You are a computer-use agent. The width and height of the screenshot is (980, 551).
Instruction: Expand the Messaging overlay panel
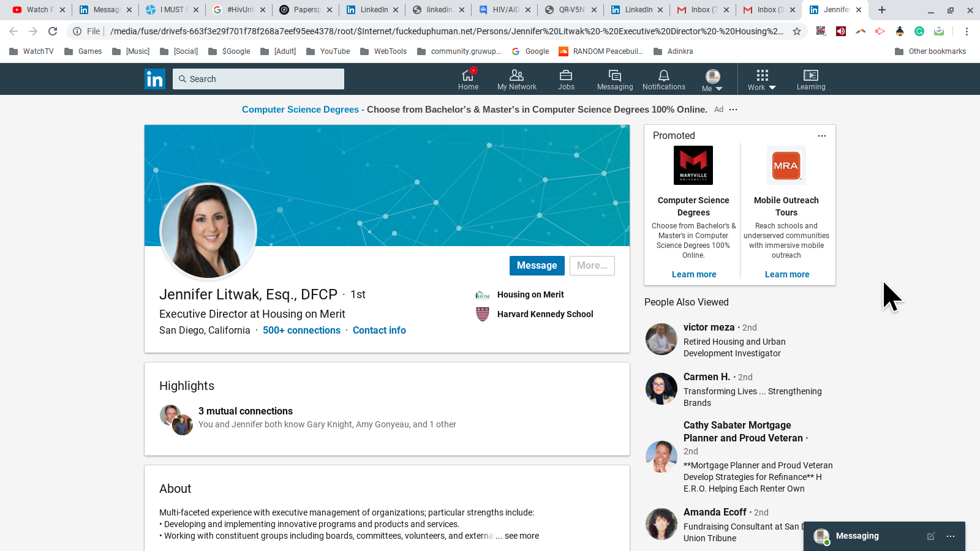(x=858, y=536)
